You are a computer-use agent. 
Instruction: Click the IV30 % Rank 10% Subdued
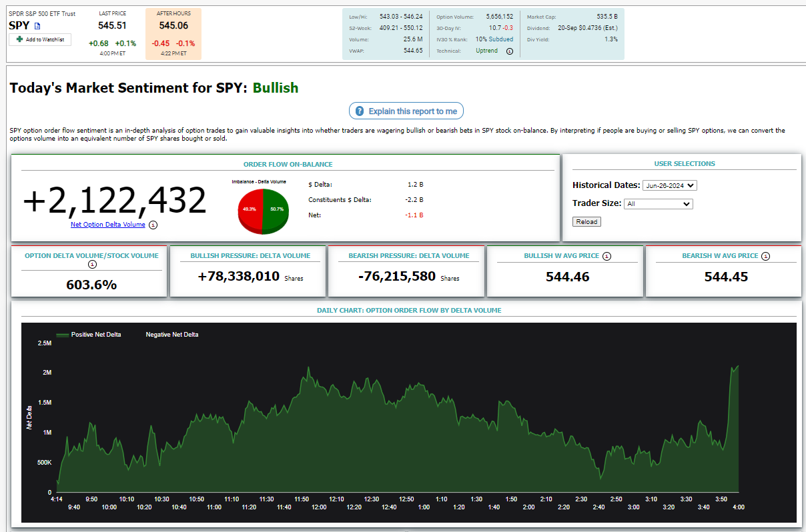point(494,39)
